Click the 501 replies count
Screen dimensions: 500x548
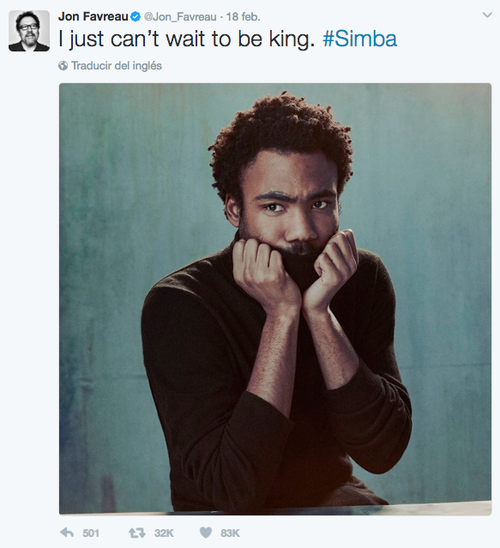click(91, 533)
